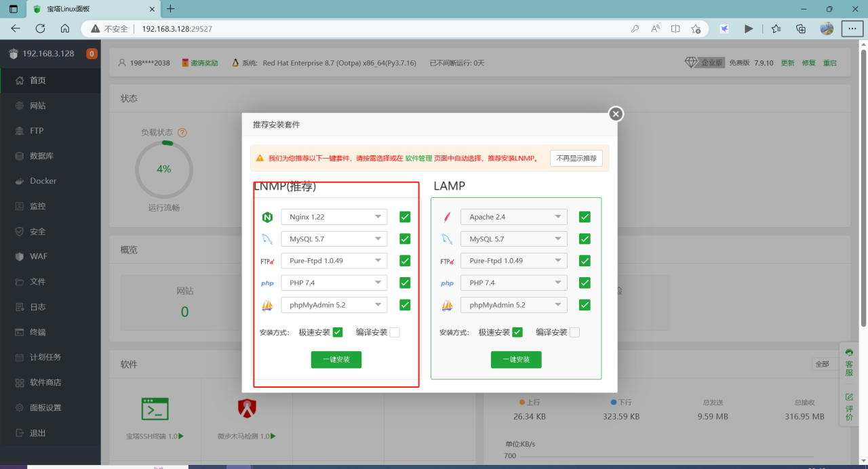Open the Nginx version dropdown in LNMP
Viewport: 868px width, 469px height.
[334, 216]
